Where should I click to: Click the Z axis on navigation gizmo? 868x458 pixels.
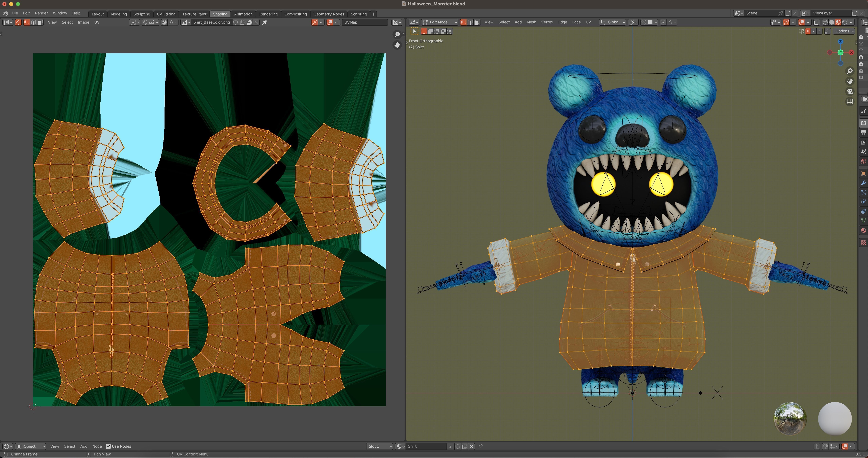click(x=840, y=42)
